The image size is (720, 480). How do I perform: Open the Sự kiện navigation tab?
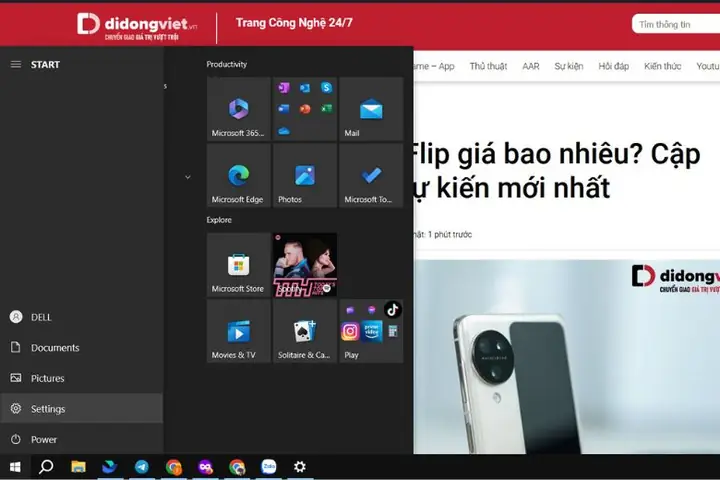[568, 67]
